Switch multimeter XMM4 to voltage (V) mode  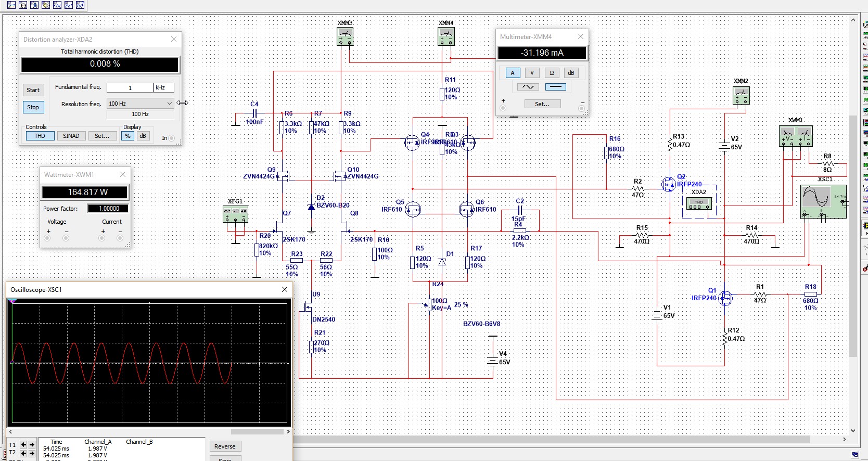coord(532,73)
